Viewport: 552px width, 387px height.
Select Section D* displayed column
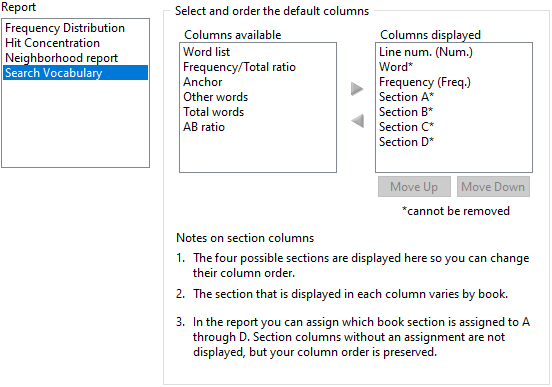[x=454, y=142]
